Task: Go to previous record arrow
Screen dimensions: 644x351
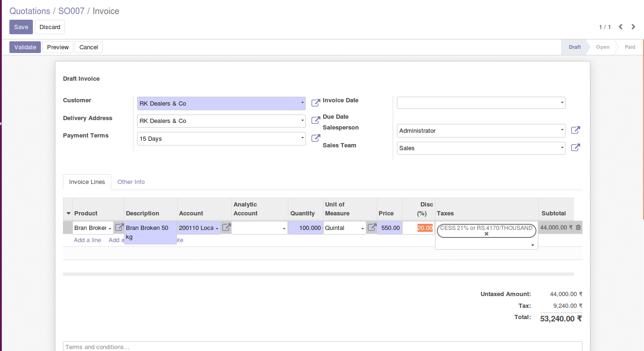Action: click(x=621, y=27)
